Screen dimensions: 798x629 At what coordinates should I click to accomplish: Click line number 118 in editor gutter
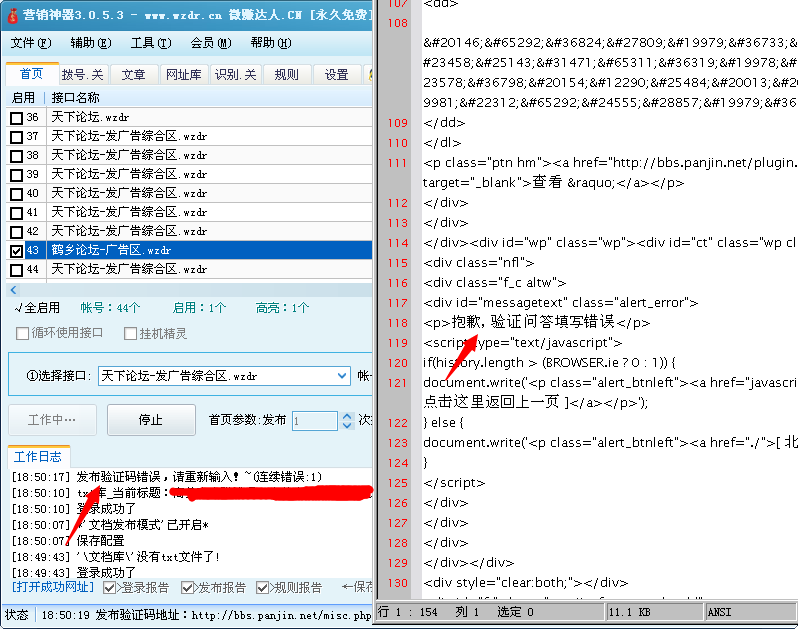click(397, 323)
